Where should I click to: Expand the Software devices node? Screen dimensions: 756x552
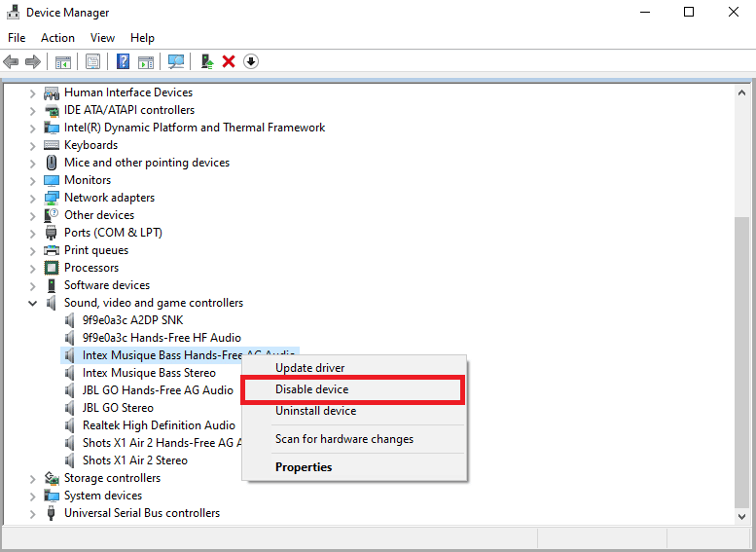click(32, 285)
